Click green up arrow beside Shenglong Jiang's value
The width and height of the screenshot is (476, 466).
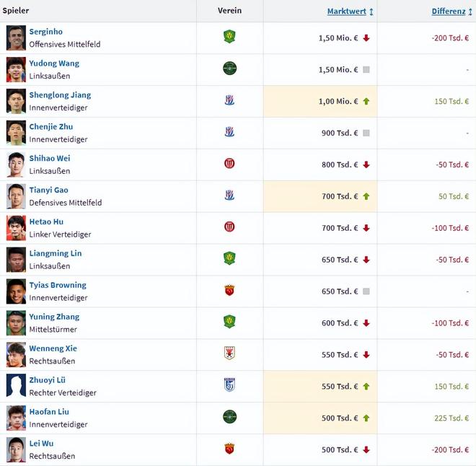point(366,102)
